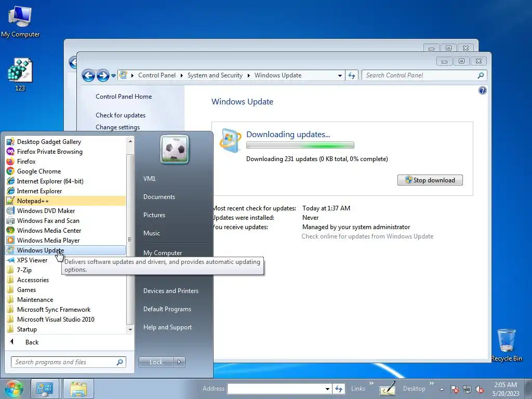Open VM1 user folder in Start menu

coord(149,179)
